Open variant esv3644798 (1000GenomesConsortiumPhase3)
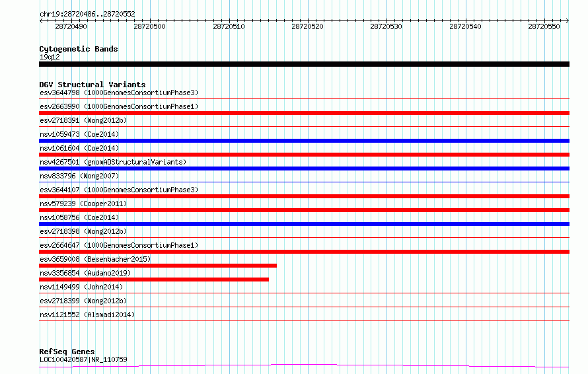The height and width of the screenshot is (374, 588). [119, 93]
